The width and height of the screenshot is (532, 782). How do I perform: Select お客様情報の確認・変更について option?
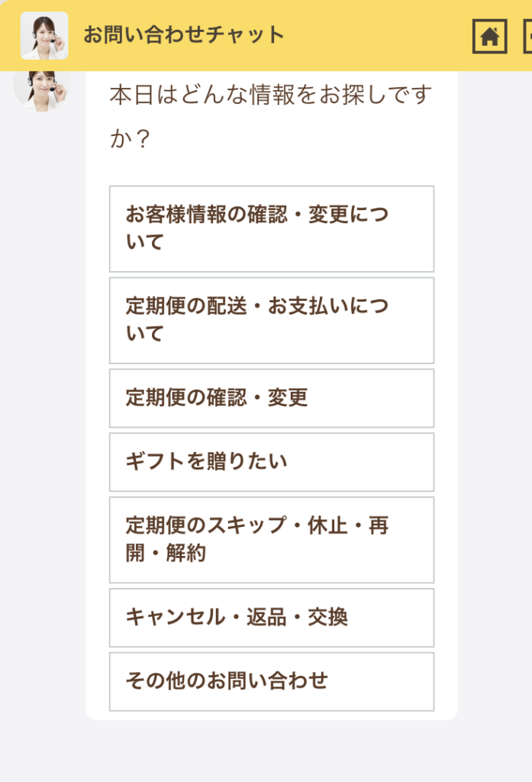(271, 228)
